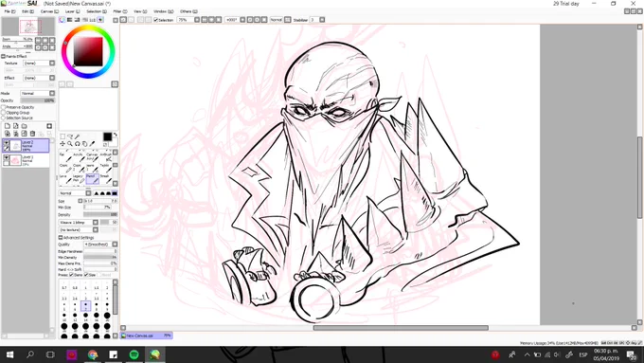Open the Stabilizer value dropdown
The image size is (644, 363).
(322, 20)
